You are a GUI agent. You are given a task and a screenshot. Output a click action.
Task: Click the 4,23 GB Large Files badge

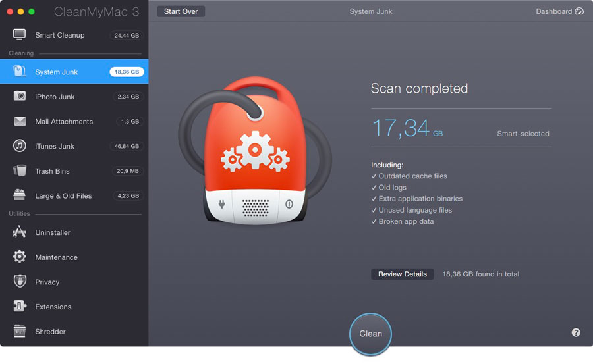point(128,195)
